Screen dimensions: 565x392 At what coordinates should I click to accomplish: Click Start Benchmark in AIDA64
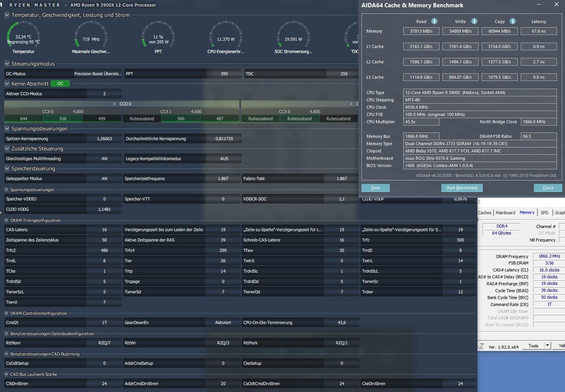(462, 188)
